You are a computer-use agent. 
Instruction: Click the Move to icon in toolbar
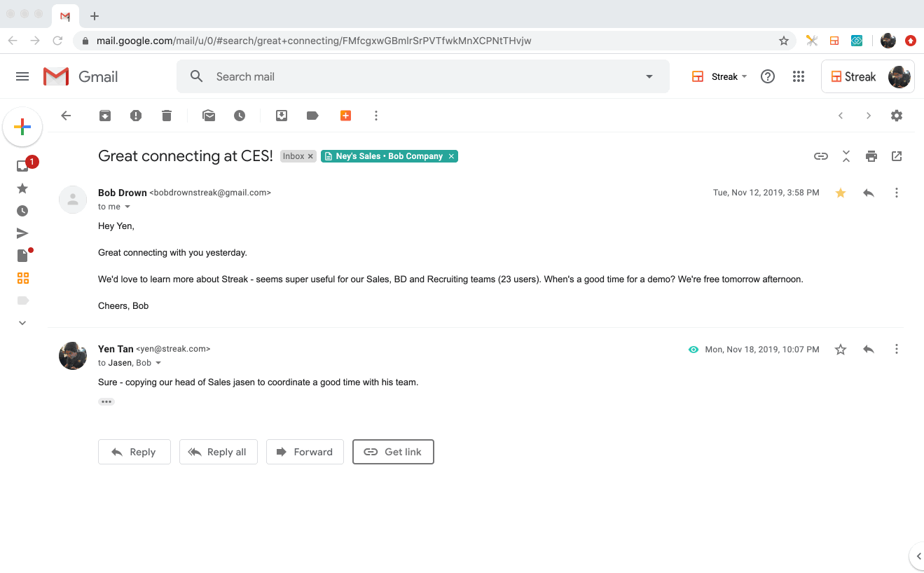point(282,116)
